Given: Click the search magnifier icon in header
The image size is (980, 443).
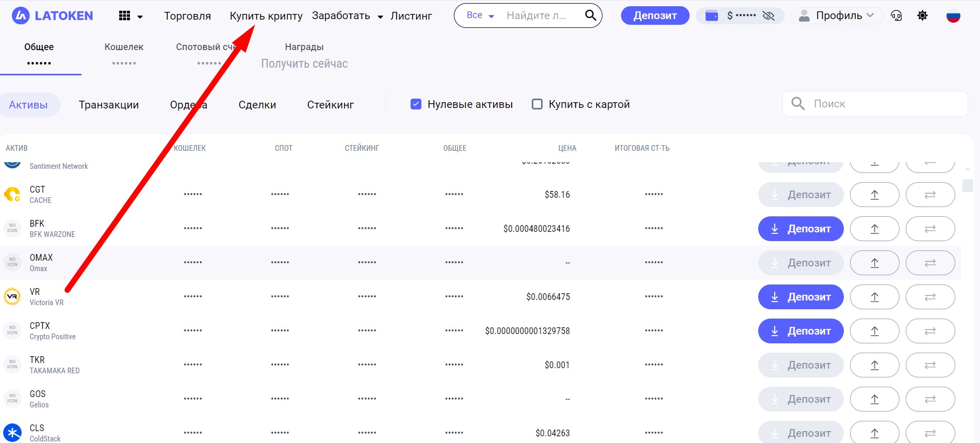Looking at the screenshot, I should (591, 15).
